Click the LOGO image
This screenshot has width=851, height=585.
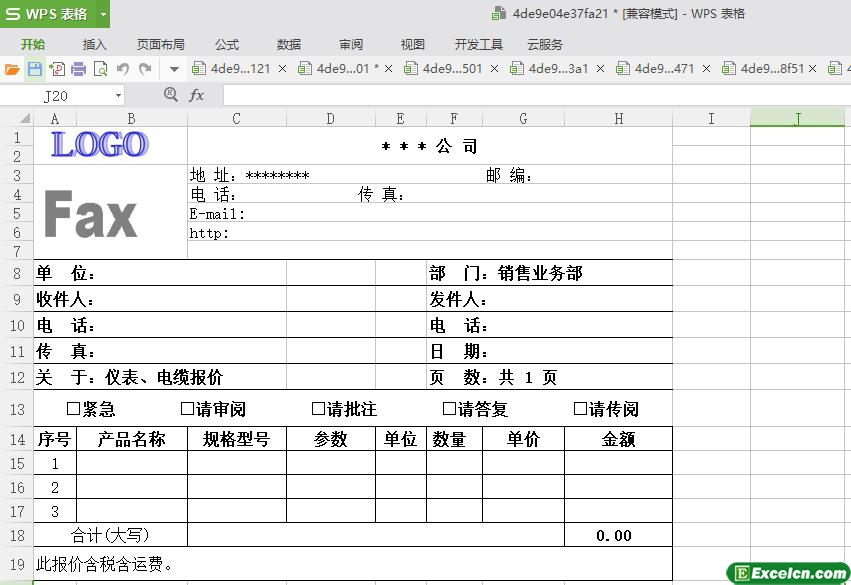(100, 144)
